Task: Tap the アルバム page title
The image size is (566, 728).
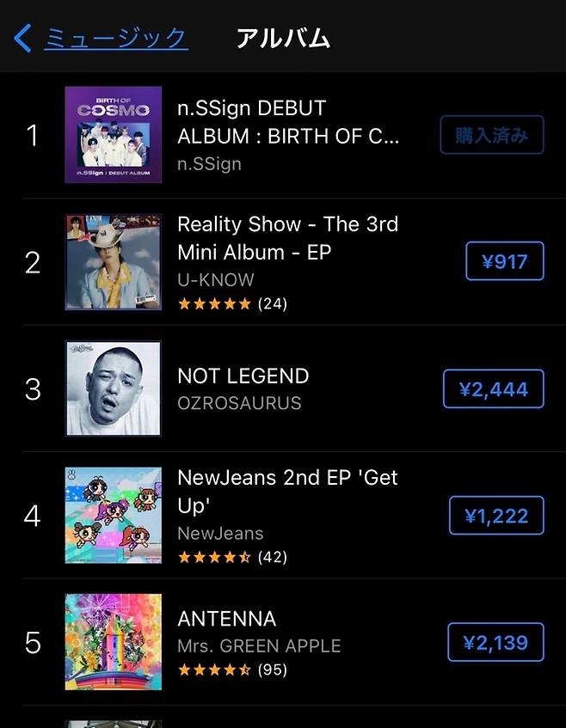Action: click(283, 38)
